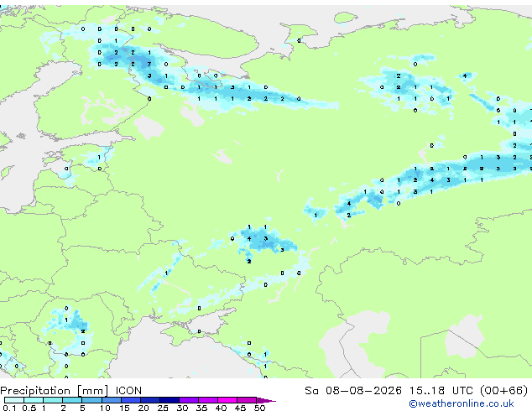Click the 30–35 mm purple legend swatch
The height and width of the screenshot is (411, 532).
[188, 400]
